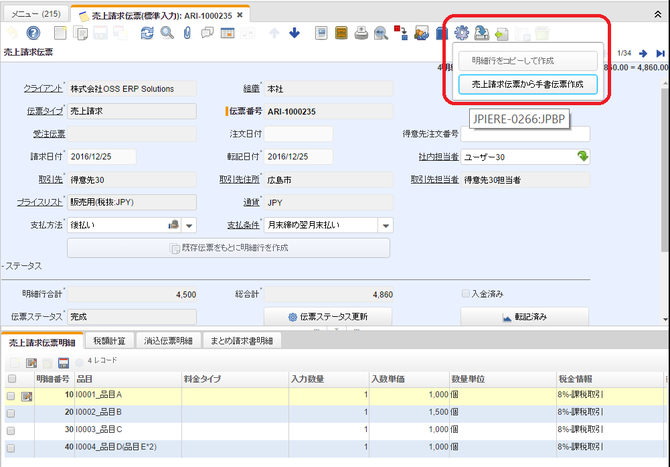The width and height of the screenshot is (670, 467).
Task: Click the Print printer icon
Action: click(361, 33)
